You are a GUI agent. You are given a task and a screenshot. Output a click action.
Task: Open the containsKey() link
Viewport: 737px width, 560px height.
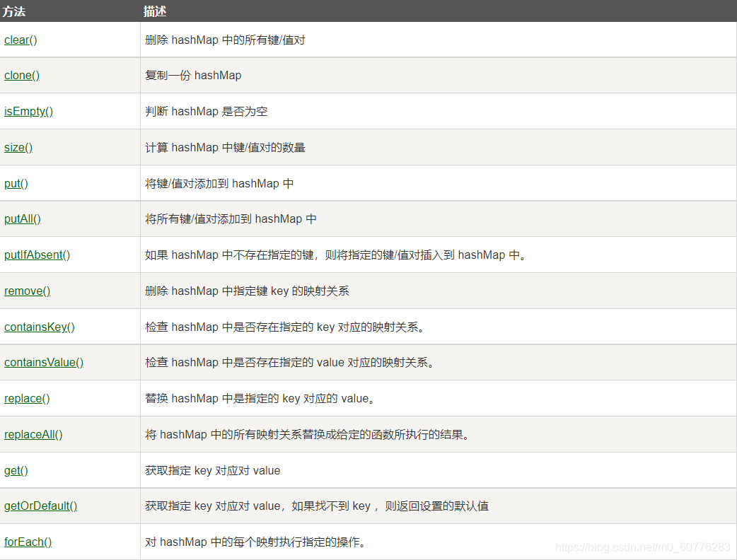click(x=40, y=327)
